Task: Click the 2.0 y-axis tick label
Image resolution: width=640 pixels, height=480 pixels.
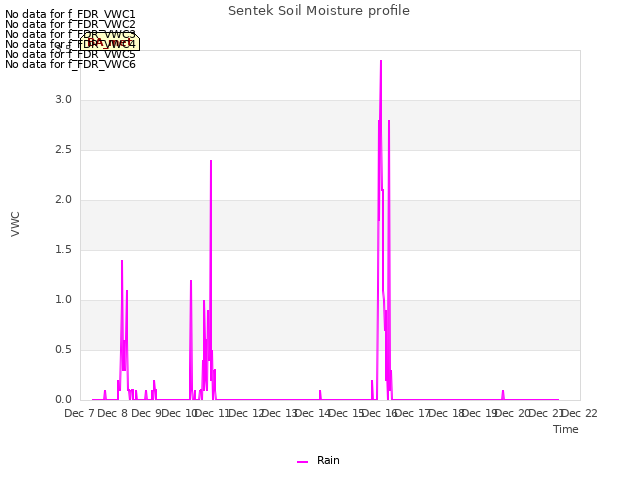Action: tap(63, 200)
